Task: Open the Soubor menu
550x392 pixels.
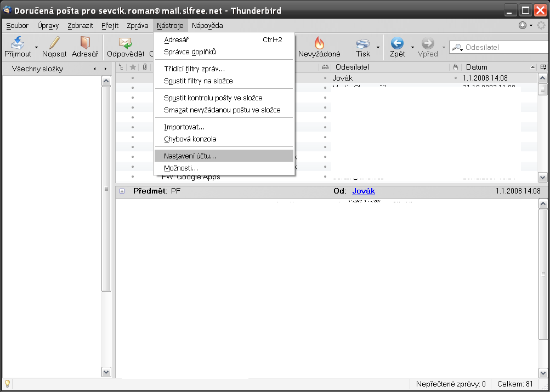Action: click(17, 25)
